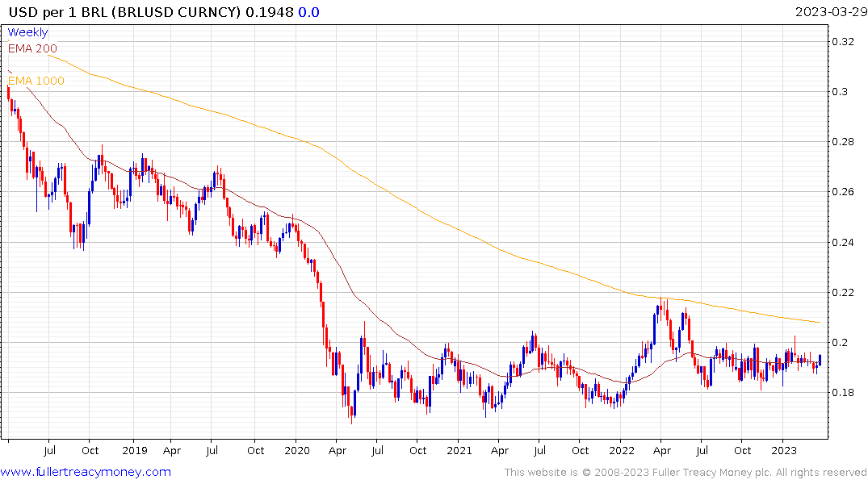This screenshot has width=868, height=484.
Task: Click the 2023 x-axis label
Action: pos(783,450)
